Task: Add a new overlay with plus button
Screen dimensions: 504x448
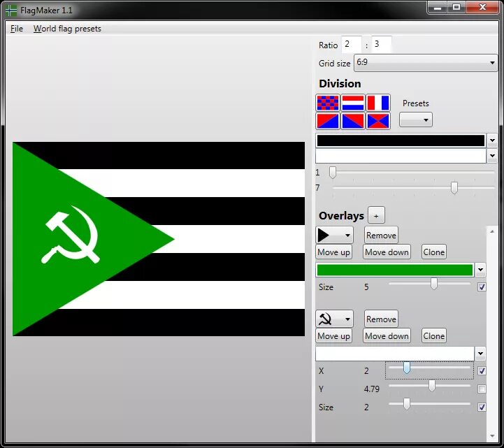Action: [x=376, y=215]
